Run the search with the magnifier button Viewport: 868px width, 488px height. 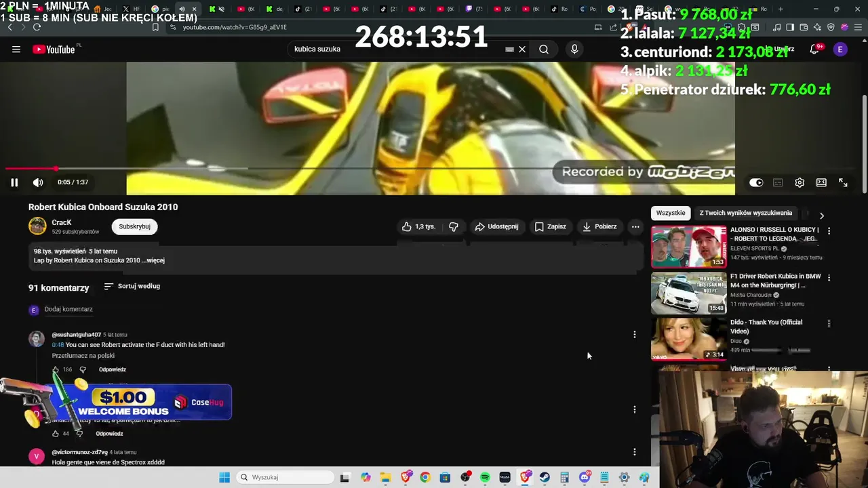[544, 49]
